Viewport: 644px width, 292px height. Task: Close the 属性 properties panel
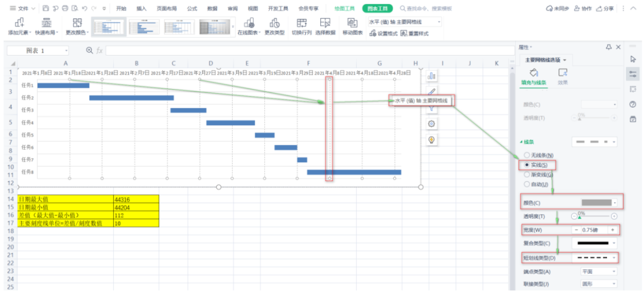[618, 47]
